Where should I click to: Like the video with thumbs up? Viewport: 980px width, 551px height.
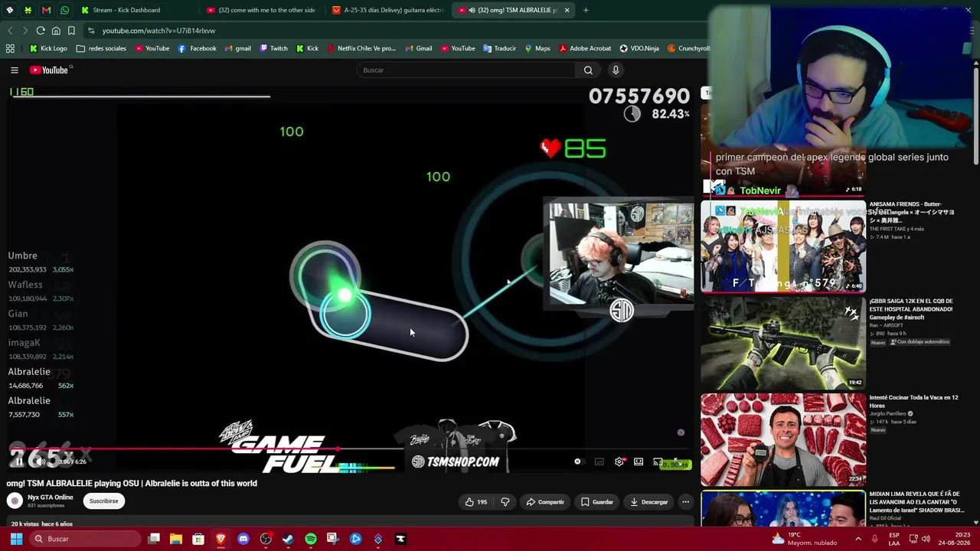(x=475, y=502)
